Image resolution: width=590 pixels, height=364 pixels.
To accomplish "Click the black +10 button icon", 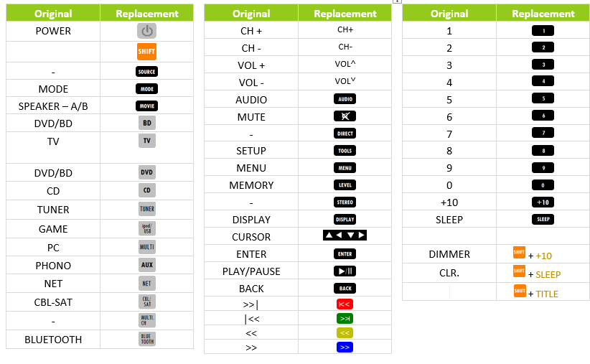I will tap(543, 202).
